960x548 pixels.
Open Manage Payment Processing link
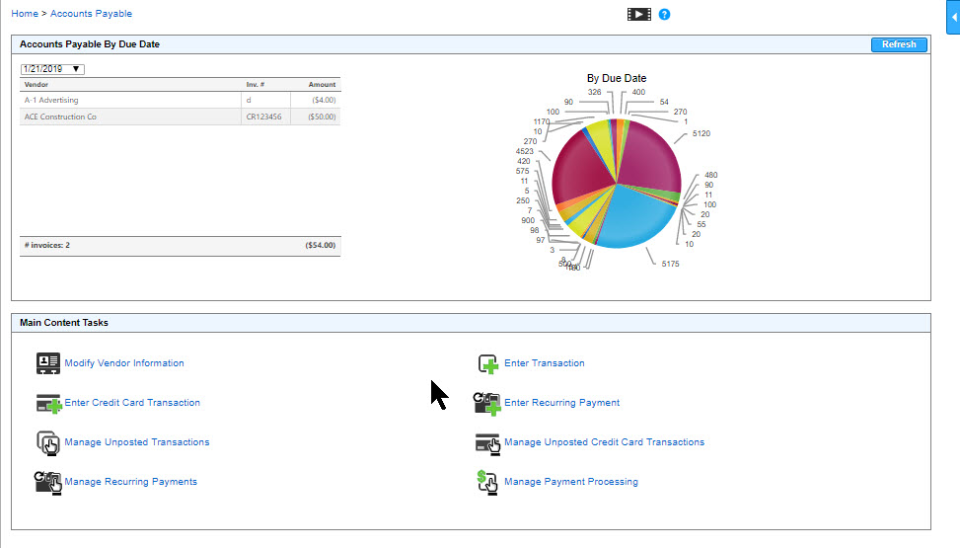[571, 482]
